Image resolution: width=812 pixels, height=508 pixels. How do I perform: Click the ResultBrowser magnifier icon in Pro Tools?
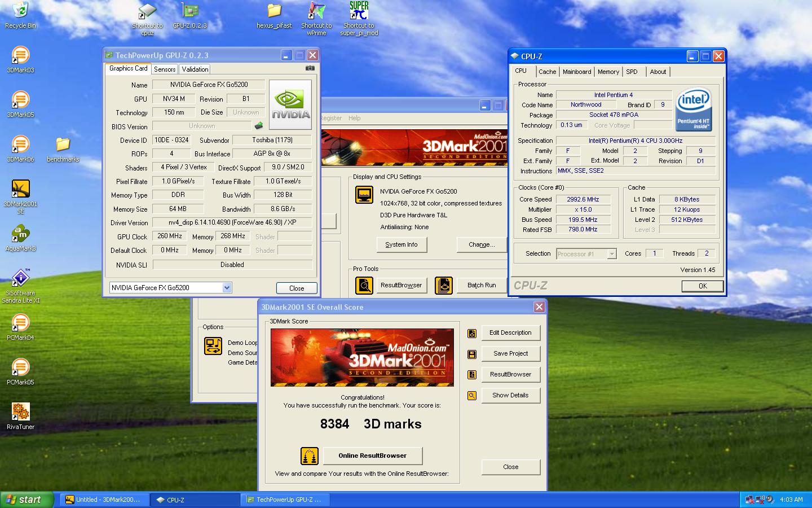coord(364,286)
